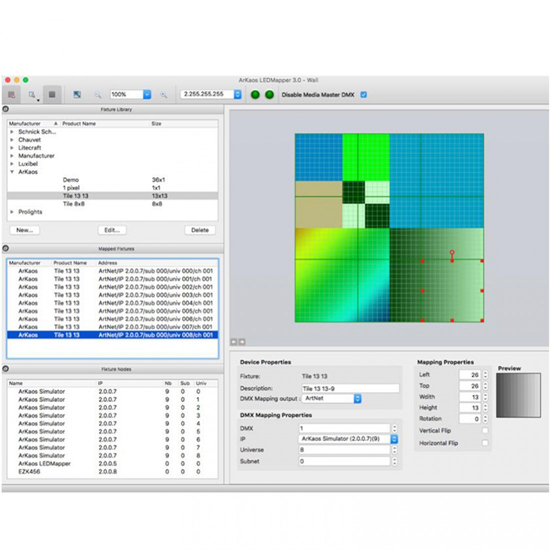The height and width of the screenshot is (550, 550).
Task: Collapse the ArKaos manufacturer tree
Action: coord(12,172)
